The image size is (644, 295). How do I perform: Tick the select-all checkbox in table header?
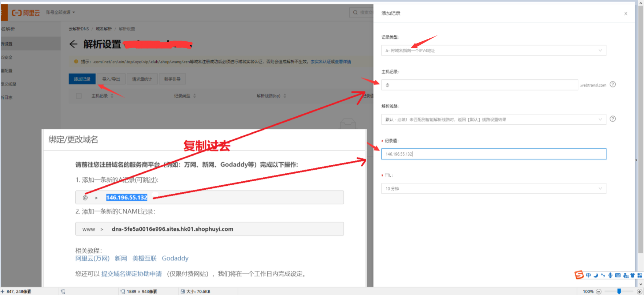point(79,96)
